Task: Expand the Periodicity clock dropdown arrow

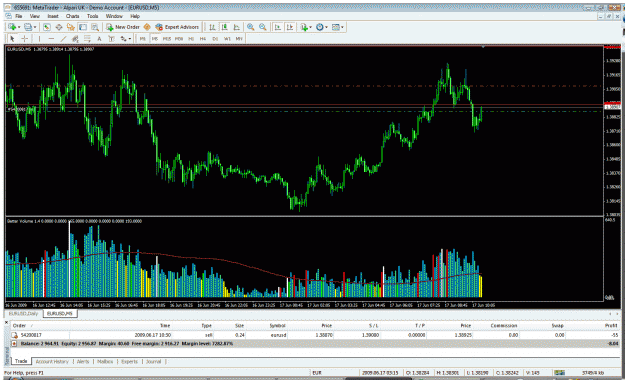Action: 326,27
